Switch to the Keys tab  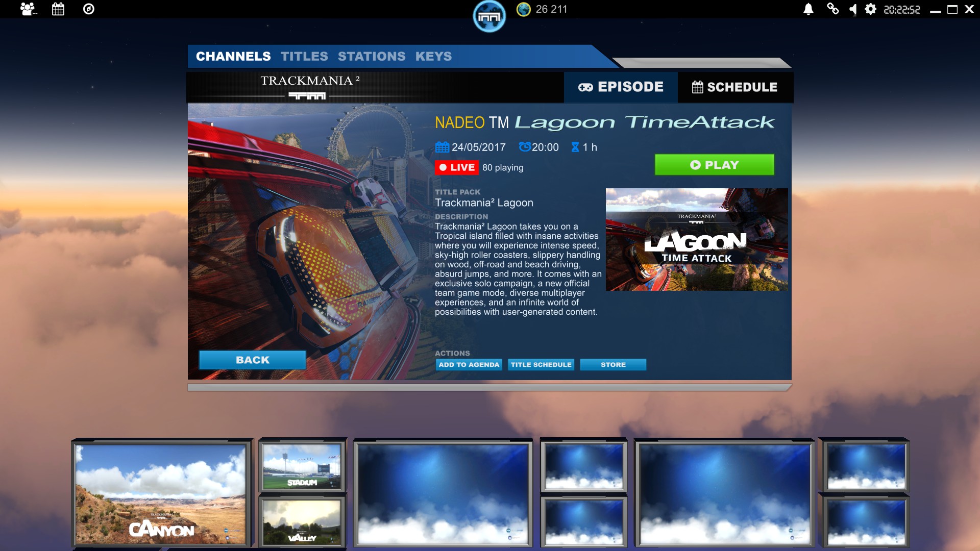tap(433, 56)
